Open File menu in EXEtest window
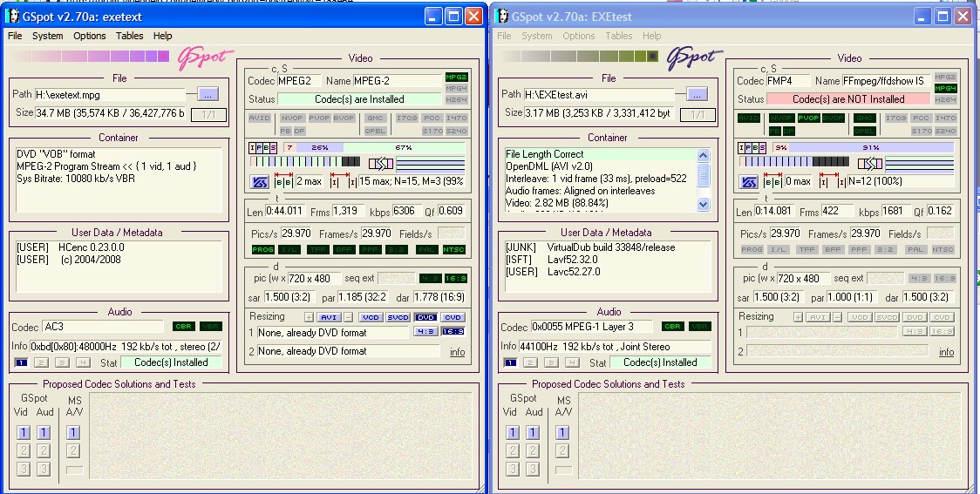The width and height of the screenshot is (980, 494). (x=504, y=36)
